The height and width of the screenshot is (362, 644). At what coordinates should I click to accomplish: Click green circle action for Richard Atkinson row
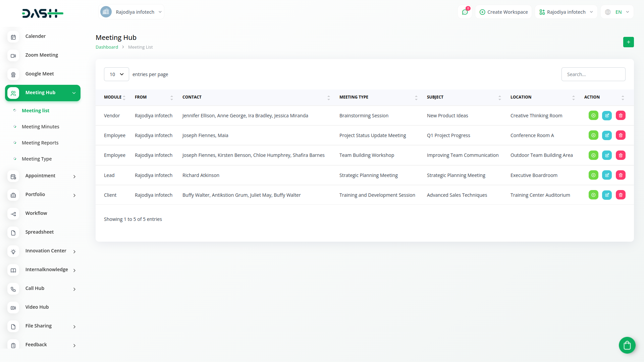tap(593, 175)
